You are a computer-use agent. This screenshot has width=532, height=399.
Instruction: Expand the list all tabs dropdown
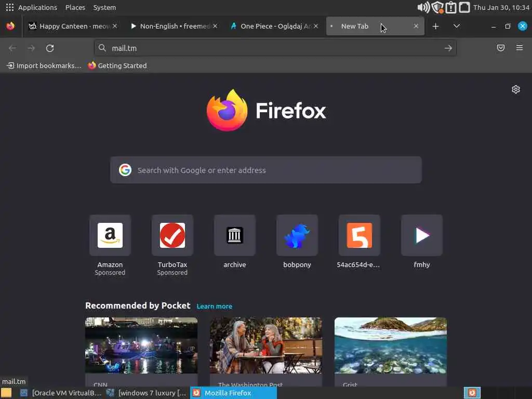click(457, 26)
